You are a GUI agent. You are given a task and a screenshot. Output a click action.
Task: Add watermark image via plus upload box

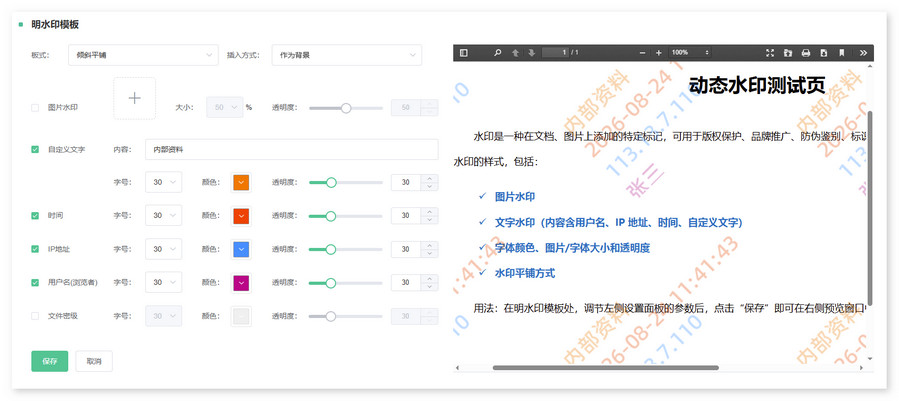tap(135, 98)
